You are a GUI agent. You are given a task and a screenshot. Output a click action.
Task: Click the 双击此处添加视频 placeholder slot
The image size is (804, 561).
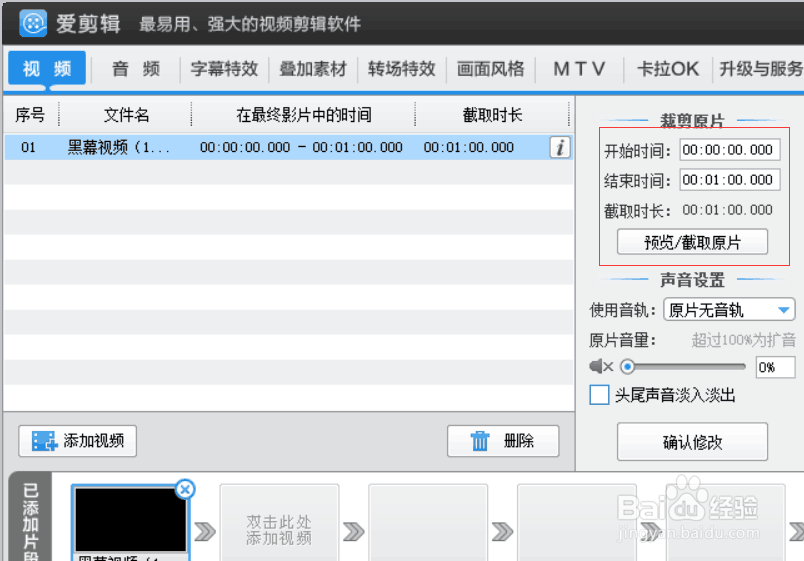[x=279, y=523]
